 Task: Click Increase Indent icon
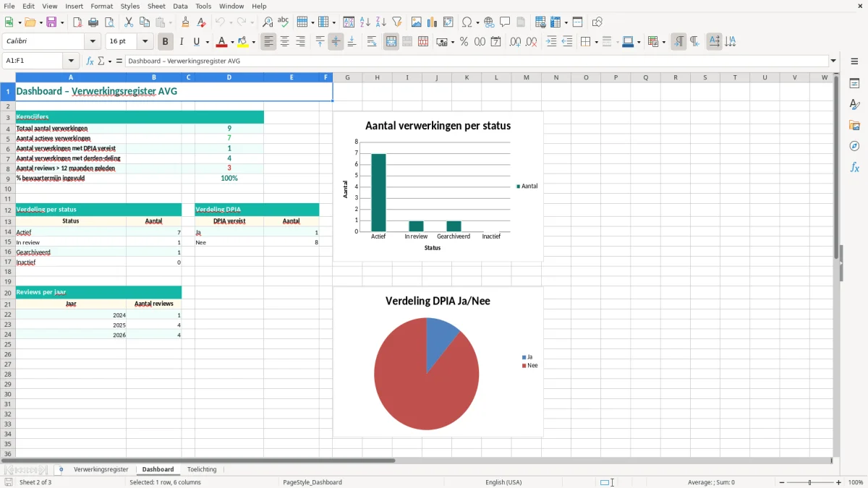[x=551, y=42]
